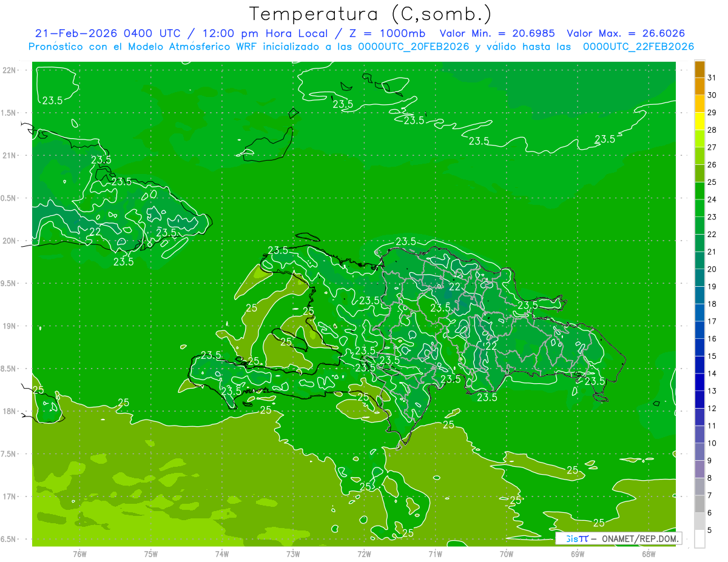
Task: Click the '17N' latitude axis label
Action: (9, 497)
